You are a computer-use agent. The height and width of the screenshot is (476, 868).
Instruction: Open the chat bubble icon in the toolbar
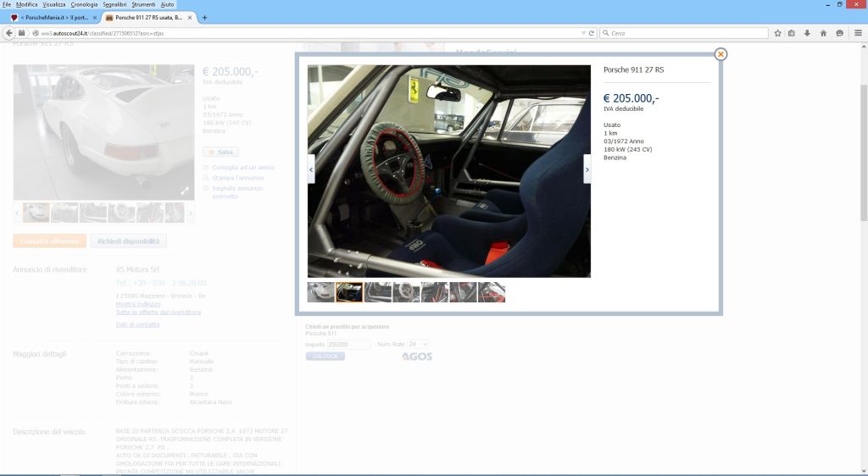840,33
